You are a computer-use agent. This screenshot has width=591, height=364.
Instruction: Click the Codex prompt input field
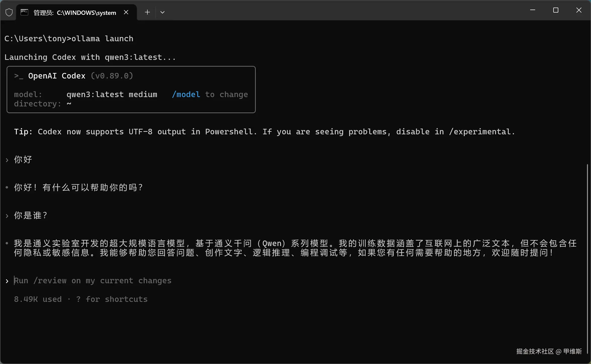click(93, 281)
